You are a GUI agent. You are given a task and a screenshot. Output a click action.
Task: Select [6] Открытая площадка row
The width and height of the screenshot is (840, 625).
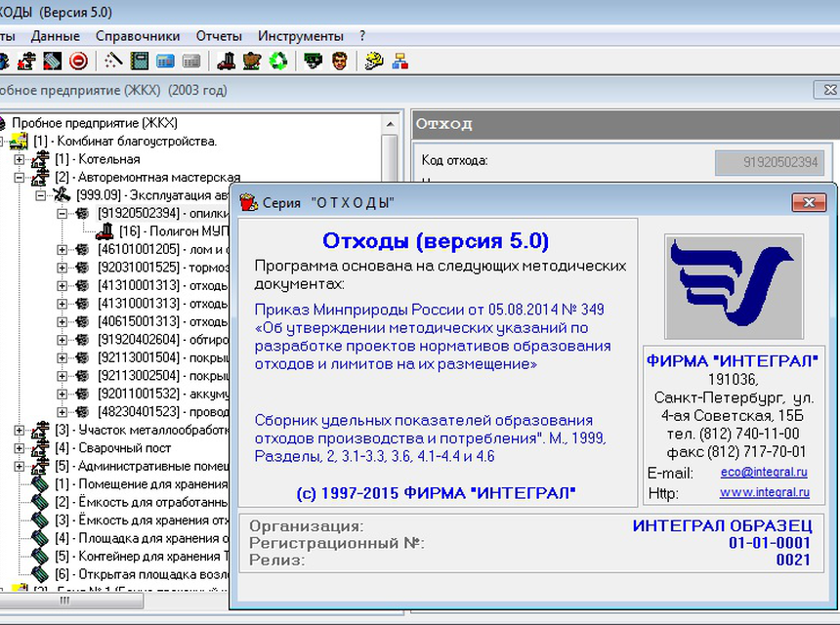point(142,574)
